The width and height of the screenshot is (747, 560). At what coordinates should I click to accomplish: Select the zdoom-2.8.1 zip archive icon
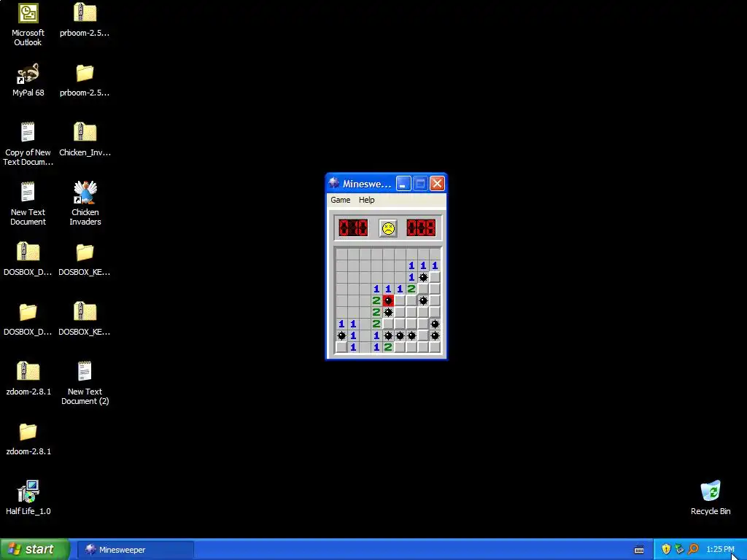coord(28,372)
